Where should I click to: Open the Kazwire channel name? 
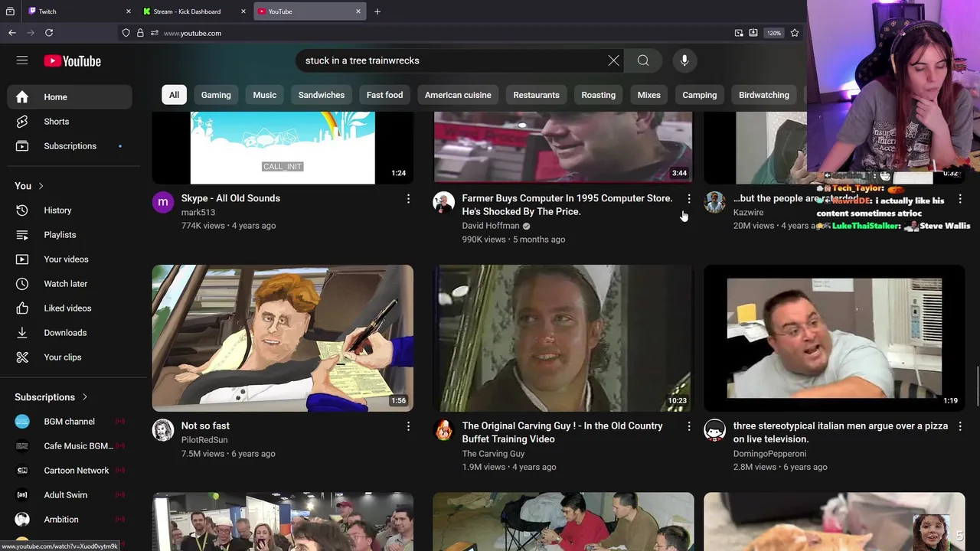pyautogui.click(x=748, y=213)
